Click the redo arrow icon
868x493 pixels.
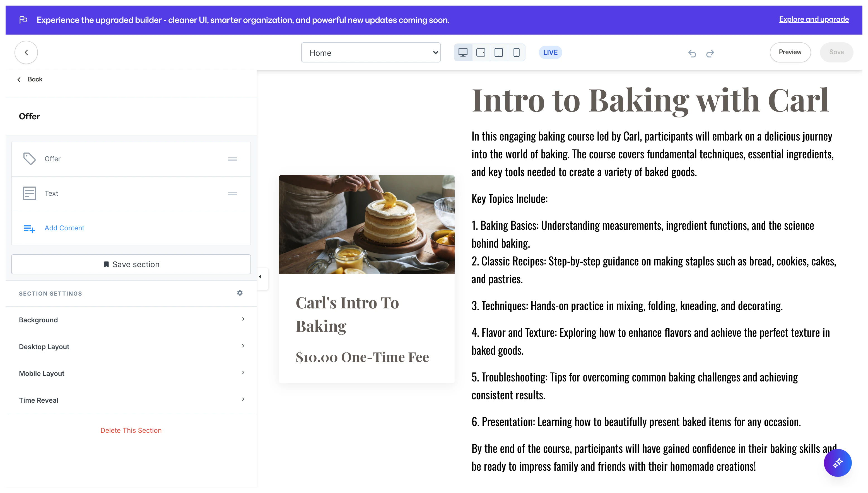click(x=710, y=53)
